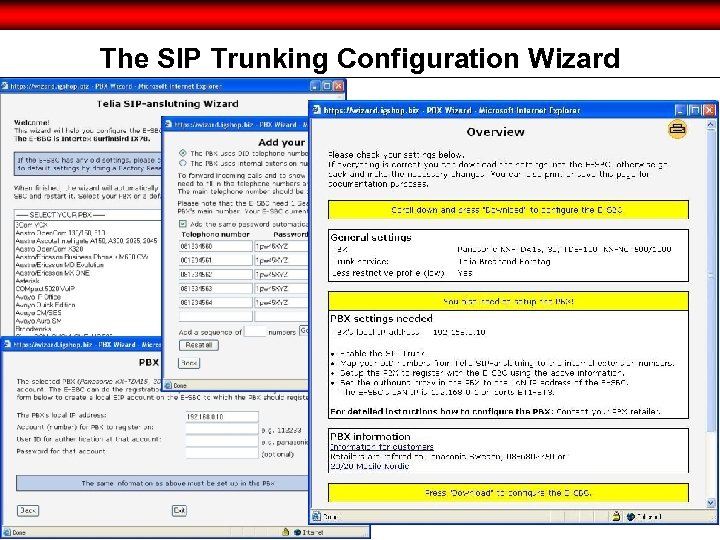
Task: Click the lock icon in Overview window status bar
Action: click(x=616, y=517)
